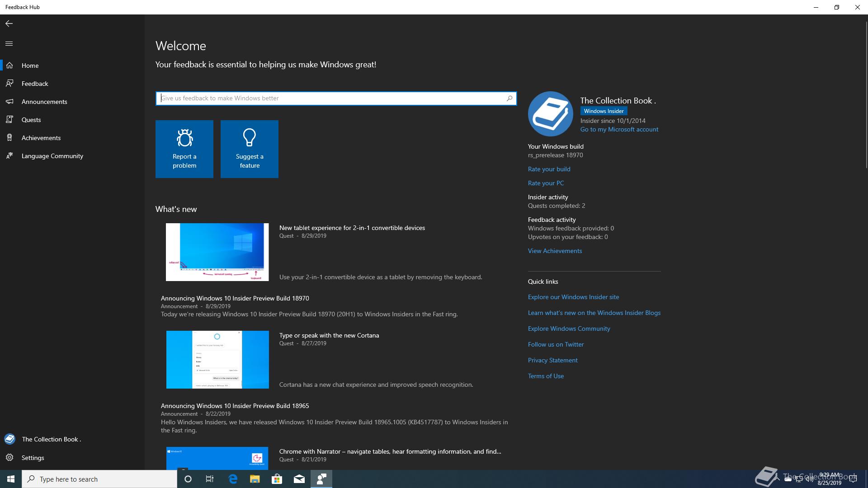
Task: Select Home in navigation pane
Action: [x=72, y=66]
